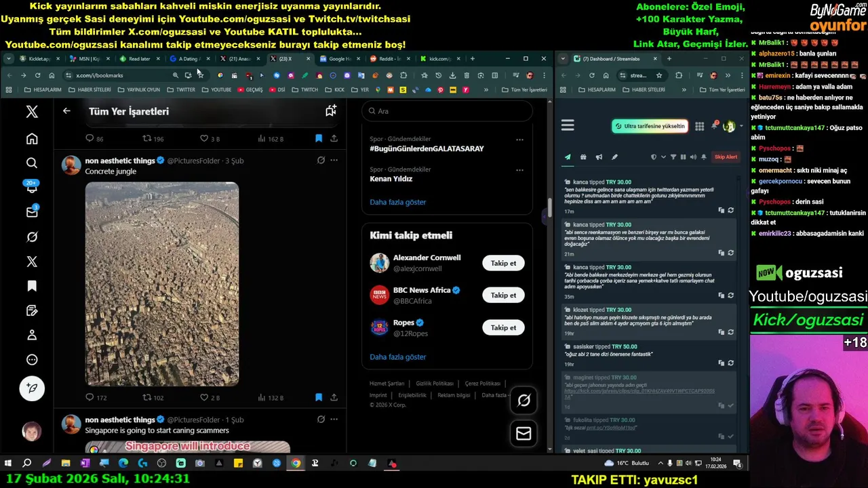
Task: Open Grok action on Concrete jungle post
Action: 321,161
